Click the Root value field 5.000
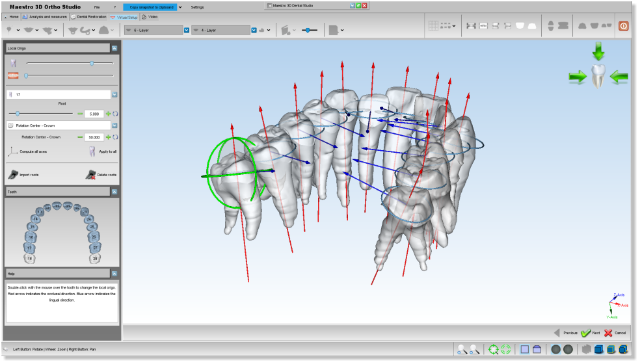The height and width of the screenshot is (364, 640). (94, 114)
